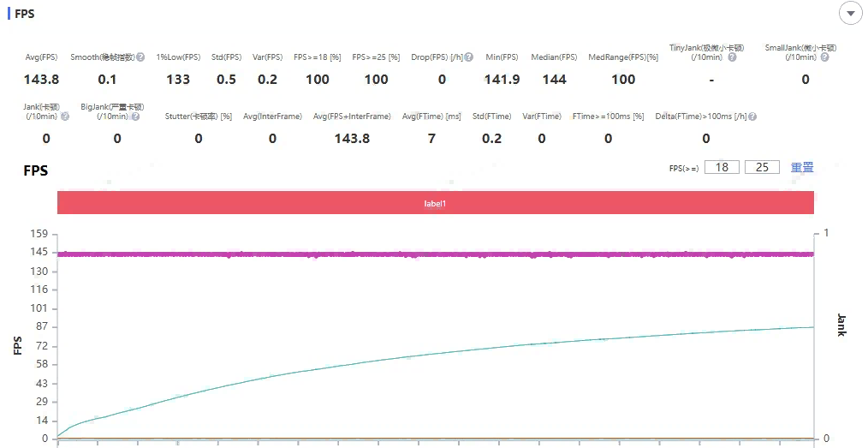Click the Avg(FTime) [ms] value 7
868x448 pixels.
431,138
